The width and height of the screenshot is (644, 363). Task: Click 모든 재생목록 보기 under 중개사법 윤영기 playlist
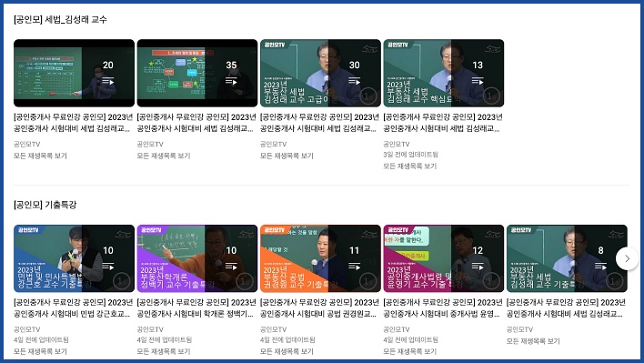click(410, 351)
